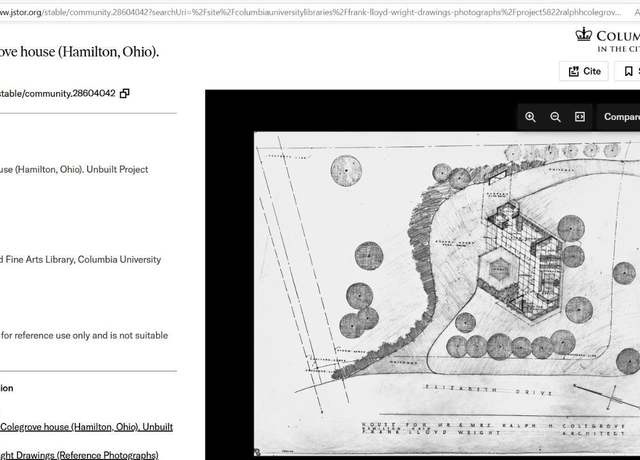Click the bookmark save icon
Screen dimensions: 640x460
[x=629, y=71]
